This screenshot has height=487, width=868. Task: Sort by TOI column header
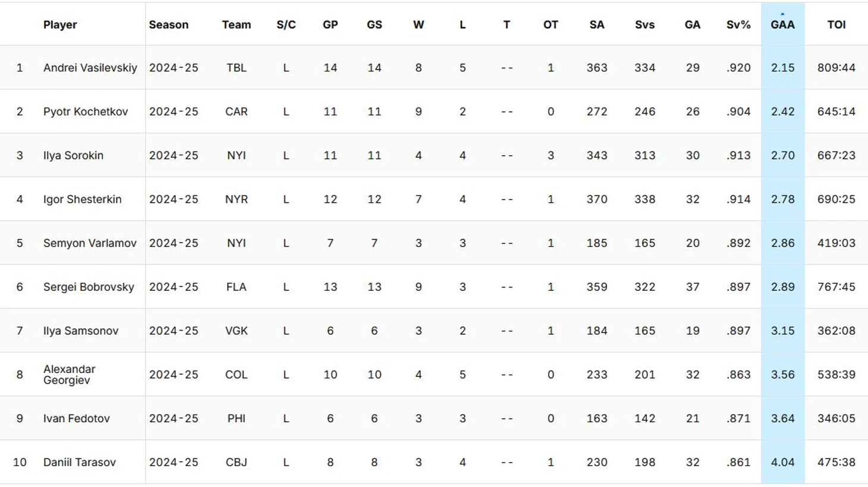click(x=836, y=25)
